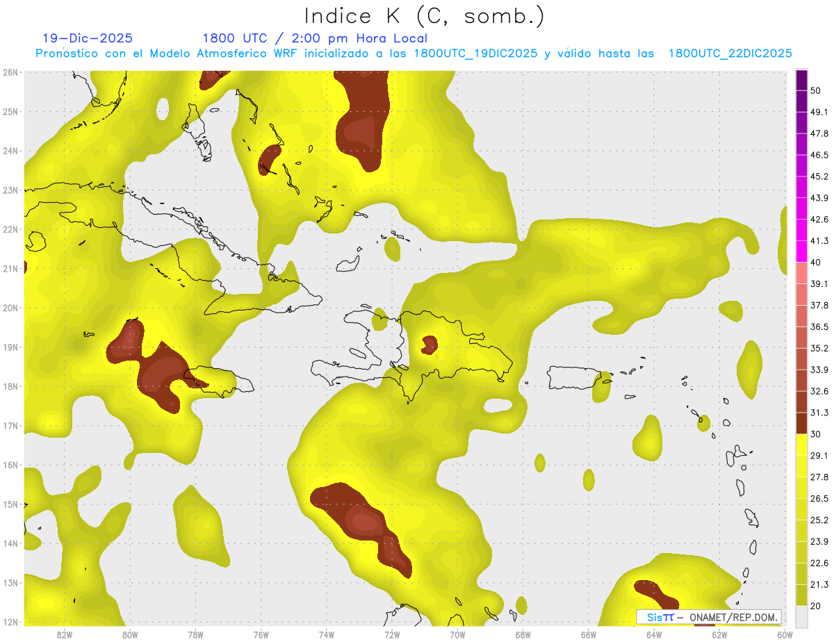Click the colorbar value 27.8
The width and height of the screenshot is (834, 644).
(x=819, y=477)
